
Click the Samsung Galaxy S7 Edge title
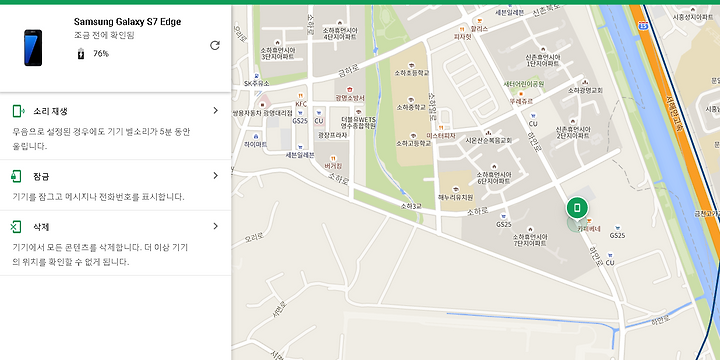pyautogui.click(x=127, y=22)
